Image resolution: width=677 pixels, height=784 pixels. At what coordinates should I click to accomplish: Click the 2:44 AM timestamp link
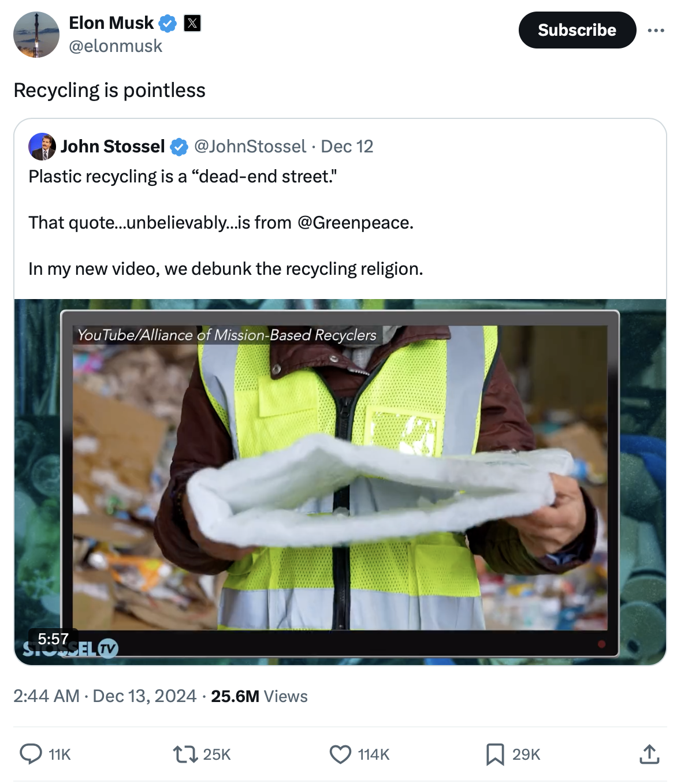pyautogui.click(x=46, y=696)
